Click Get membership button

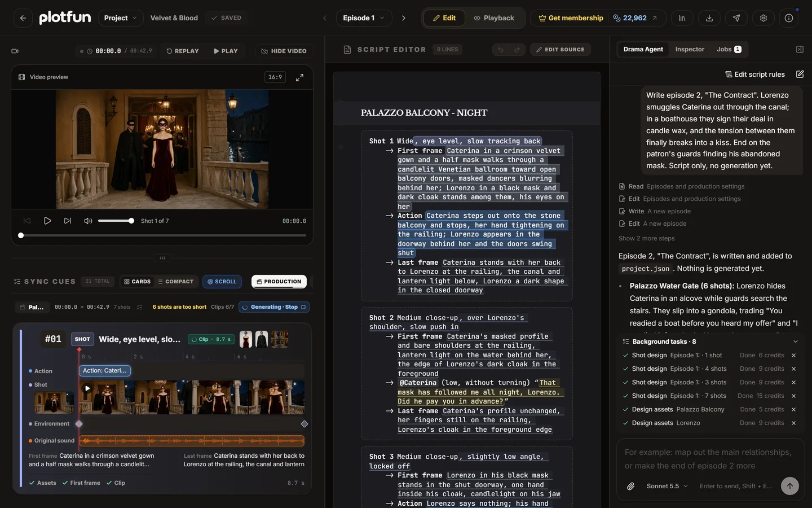(571, 18)
